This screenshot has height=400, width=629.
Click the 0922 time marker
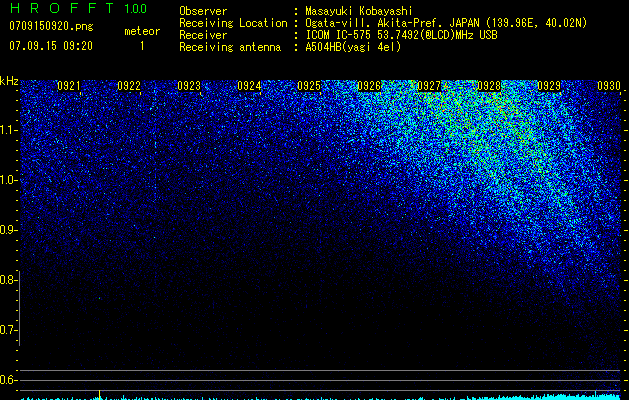coord(129,86)
